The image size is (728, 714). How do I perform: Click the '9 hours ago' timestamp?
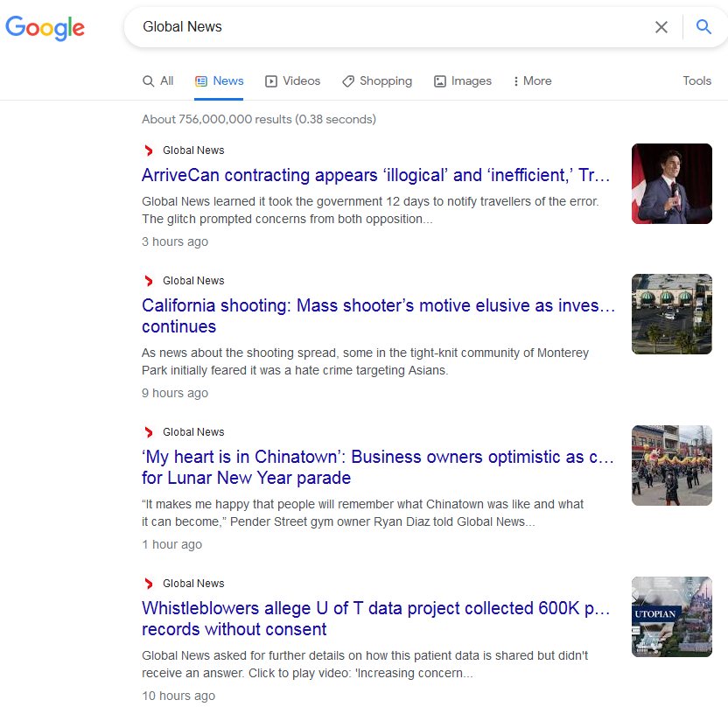point(175,393)
